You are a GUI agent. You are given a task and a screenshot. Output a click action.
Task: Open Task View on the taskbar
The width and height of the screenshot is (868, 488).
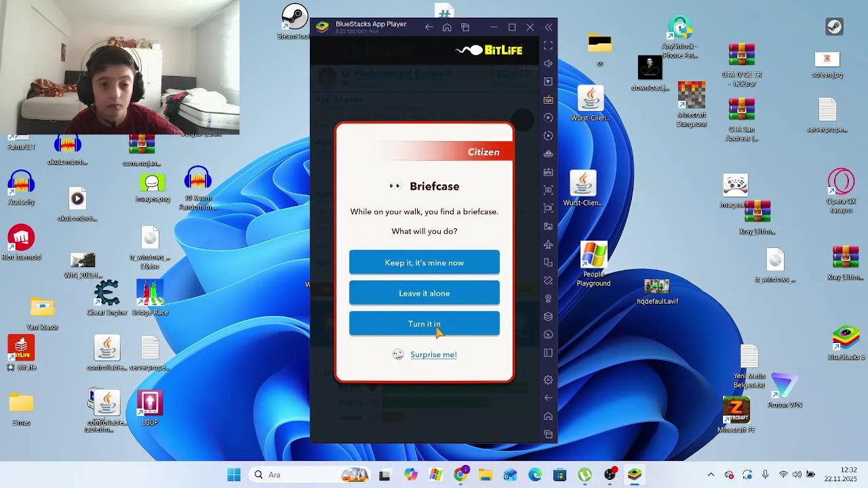384,474
